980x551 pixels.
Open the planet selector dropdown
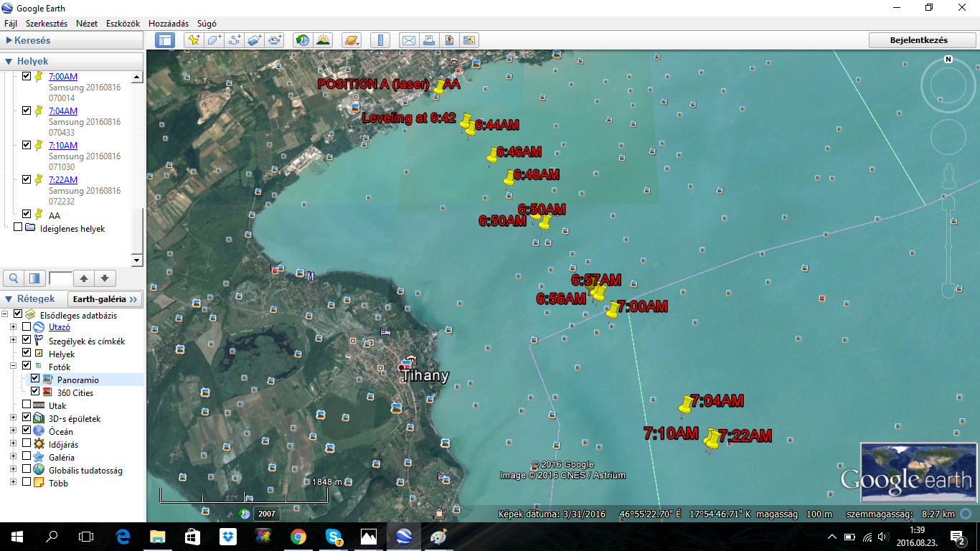pos(352,40)
